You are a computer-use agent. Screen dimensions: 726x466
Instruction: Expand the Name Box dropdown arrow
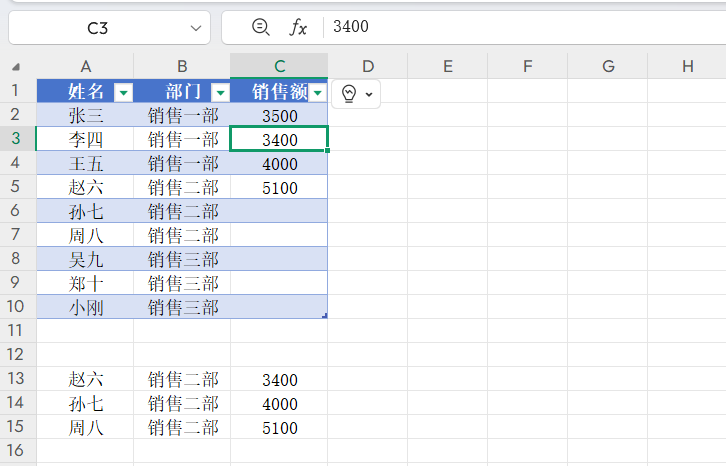point(194,28)
